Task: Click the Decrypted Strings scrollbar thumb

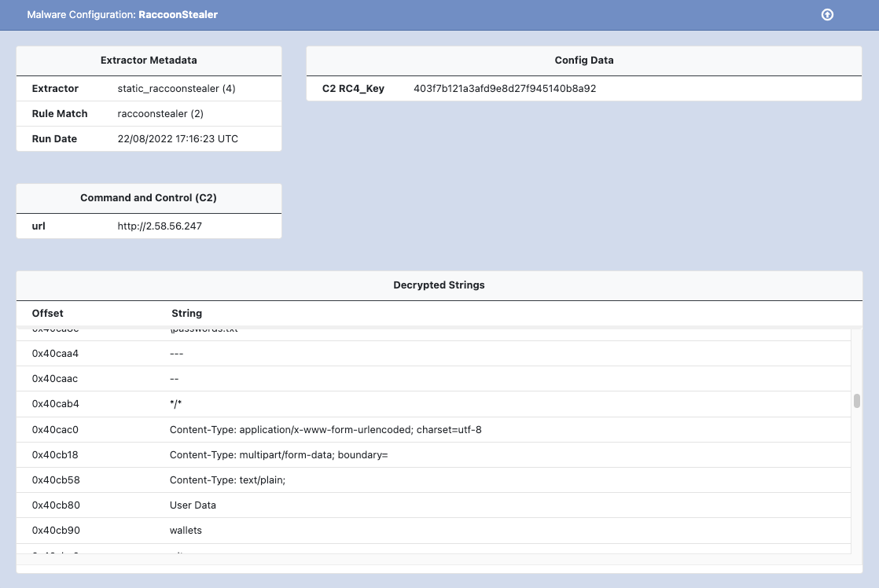Action: 856,401
